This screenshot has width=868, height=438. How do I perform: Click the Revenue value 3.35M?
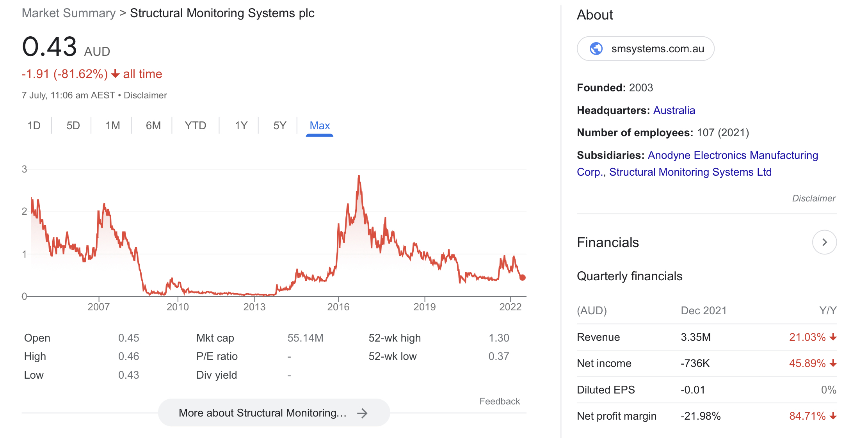point(696,337)
